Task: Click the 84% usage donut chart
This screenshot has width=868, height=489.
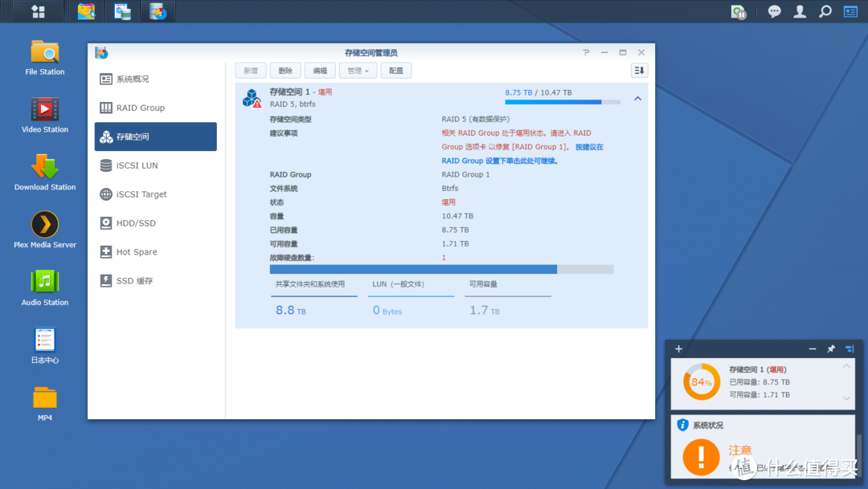Action: (702, 381)
